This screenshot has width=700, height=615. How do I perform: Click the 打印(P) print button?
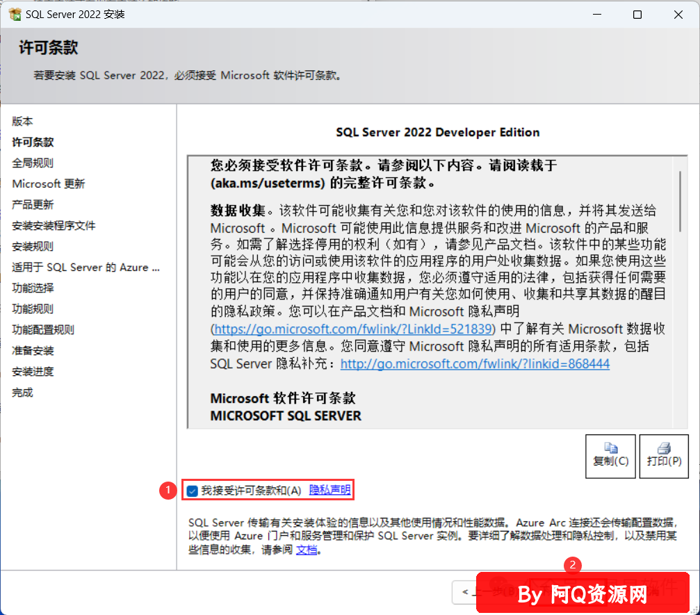(664, 456)
